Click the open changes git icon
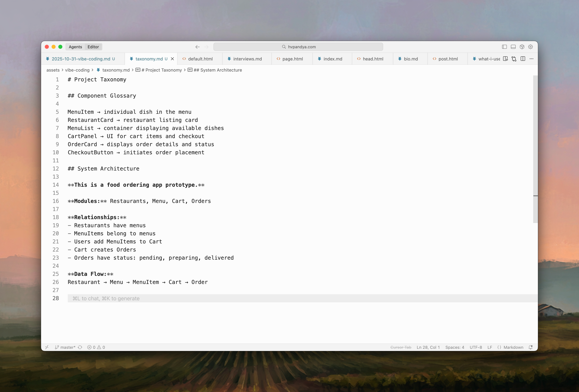The image size is (579, 392). point(514,59)
